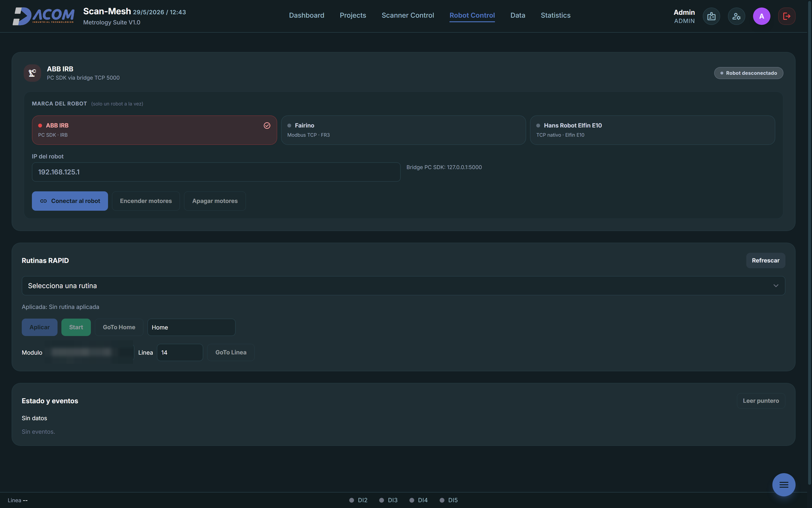Click the Refrescar button

[x=765, y=261]
